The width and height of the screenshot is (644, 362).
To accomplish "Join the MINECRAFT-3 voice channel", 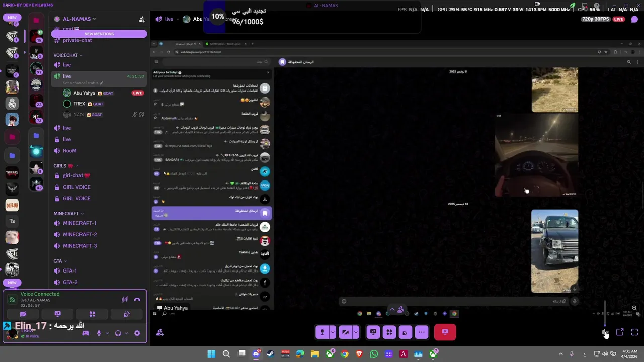I will pyautogui.click(x=79, y=246).
